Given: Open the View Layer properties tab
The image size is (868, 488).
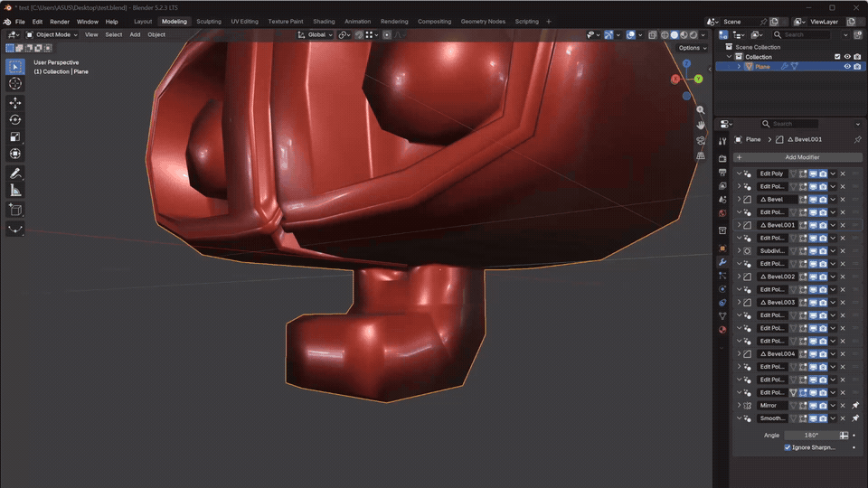Looking at the screenshot, I should click(x=722, y=186).
